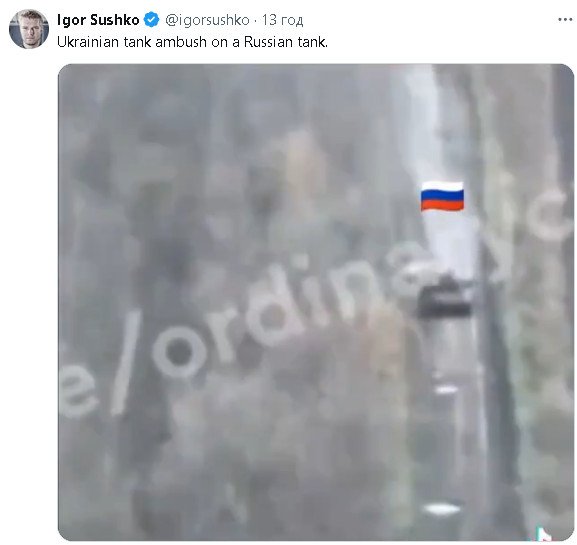The width and height of the screenshot is (577, 545).
Task: Click the watermark letter 'e' at left edge
Action: click(x=77, y=392)
